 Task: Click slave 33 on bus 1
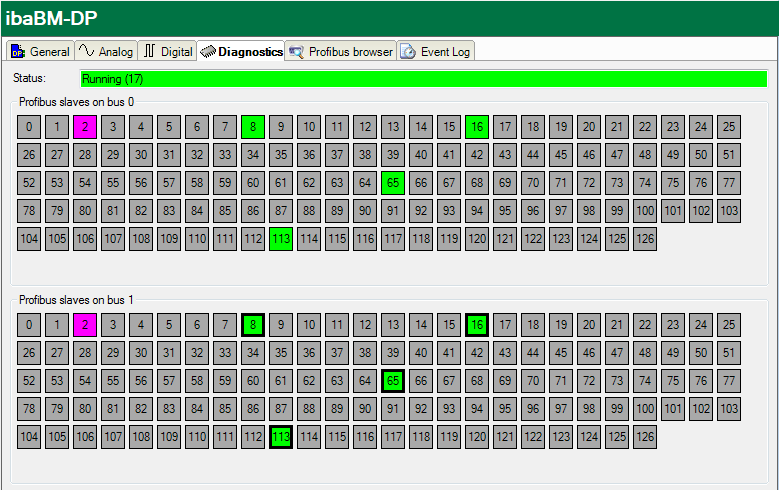pos(225,352)
